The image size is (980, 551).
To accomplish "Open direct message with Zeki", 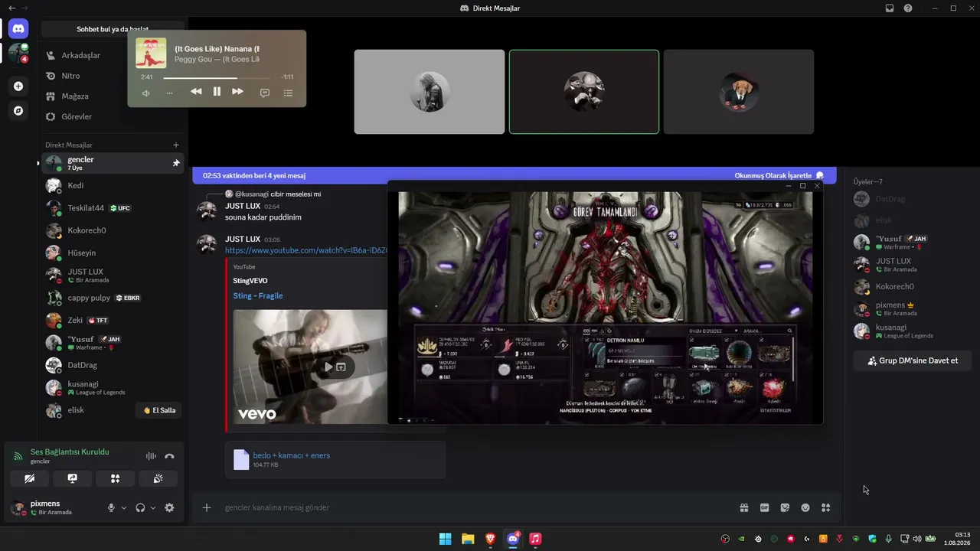I will tap(113, 320).
